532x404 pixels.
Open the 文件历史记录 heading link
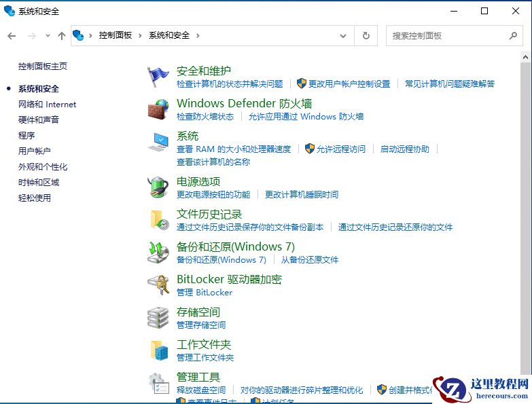coord(209,214)
